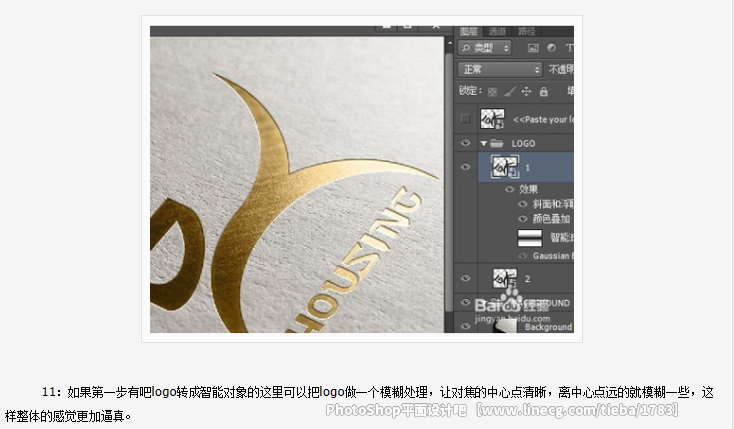Click the layer name "1"
This screenshot has height=429, width=734.
(528, 168)
